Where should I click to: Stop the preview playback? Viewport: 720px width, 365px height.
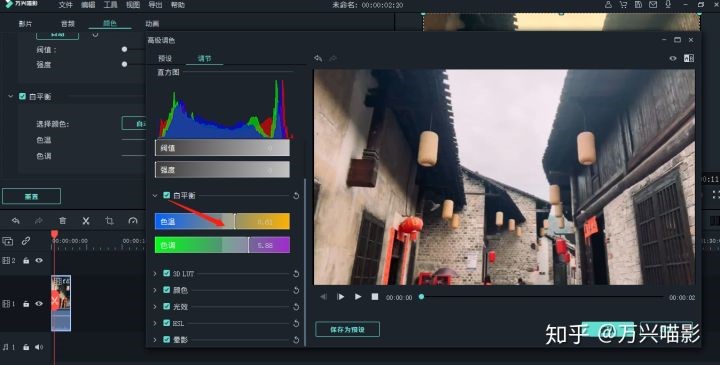(375, 297)
